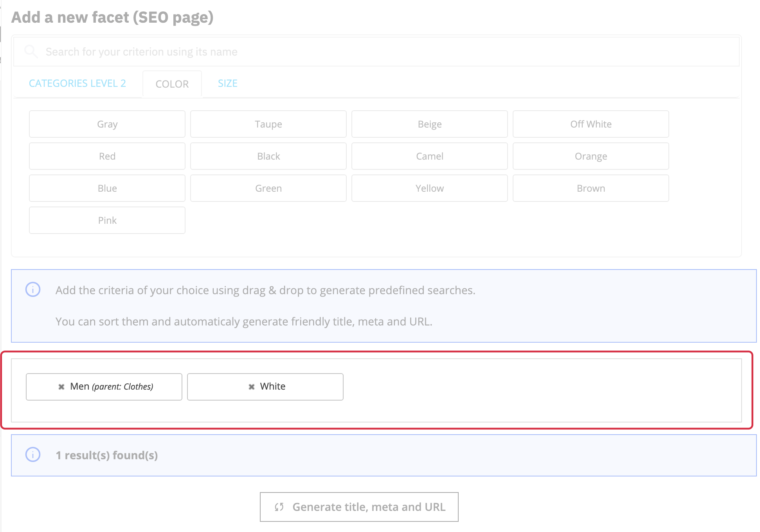This screenshot has width=760, height=532.
Task: Remove the White criterion with its x icon
Action: (252, 387)
